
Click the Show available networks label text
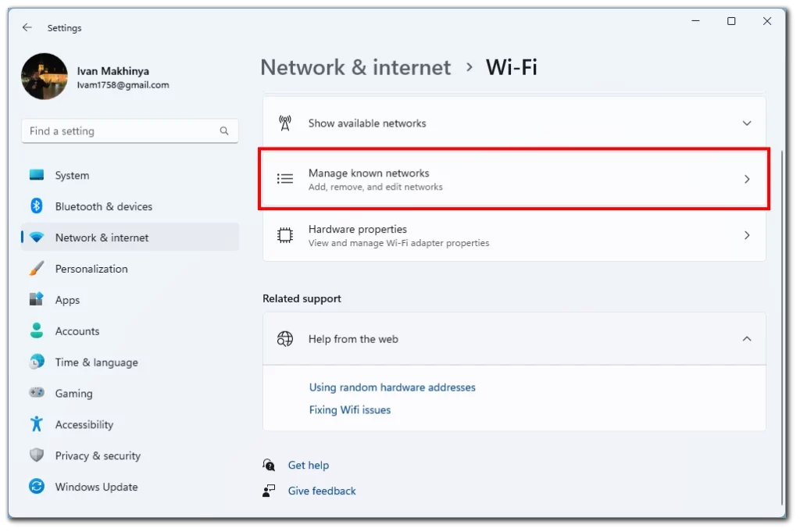(367, 123)
